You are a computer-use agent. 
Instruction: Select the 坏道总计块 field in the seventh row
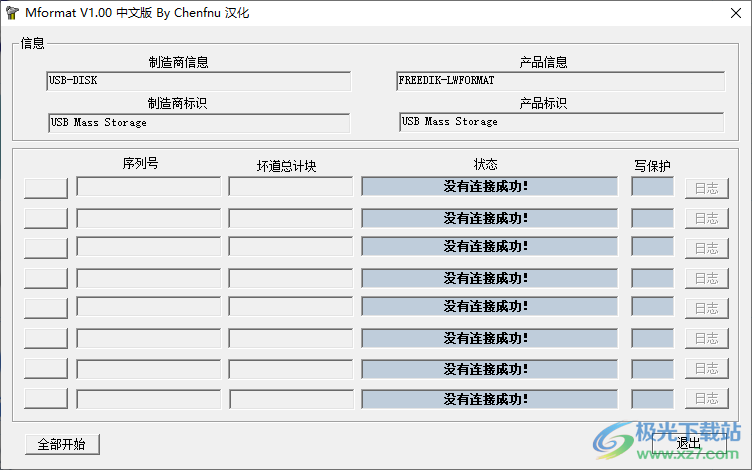(291, 369)
